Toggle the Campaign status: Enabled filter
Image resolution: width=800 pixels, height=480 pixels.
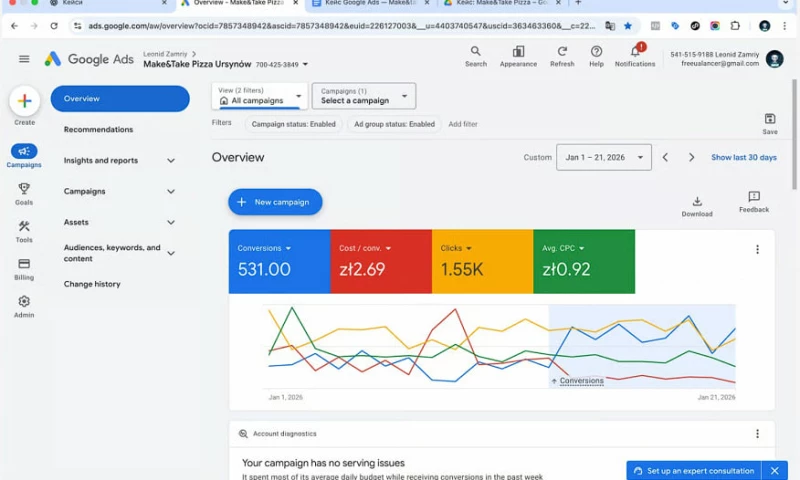[x=293, y=124]
